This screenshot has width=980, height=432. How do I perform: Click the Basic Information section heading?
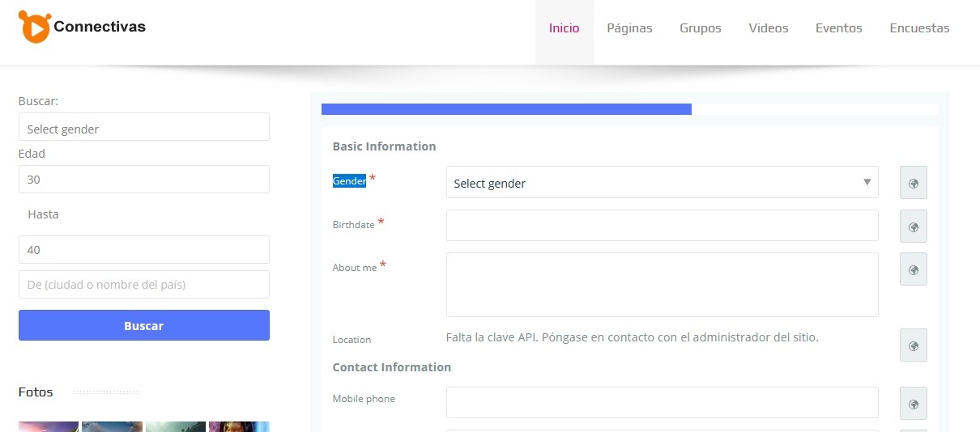pos(384,146)
